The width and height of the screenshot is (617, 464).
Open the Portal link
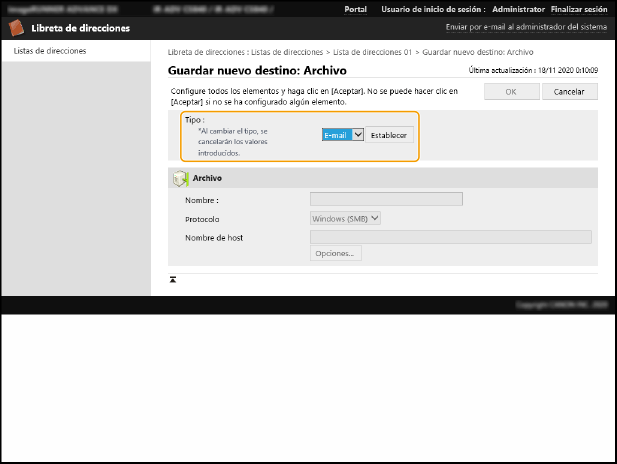pos(355,9)
